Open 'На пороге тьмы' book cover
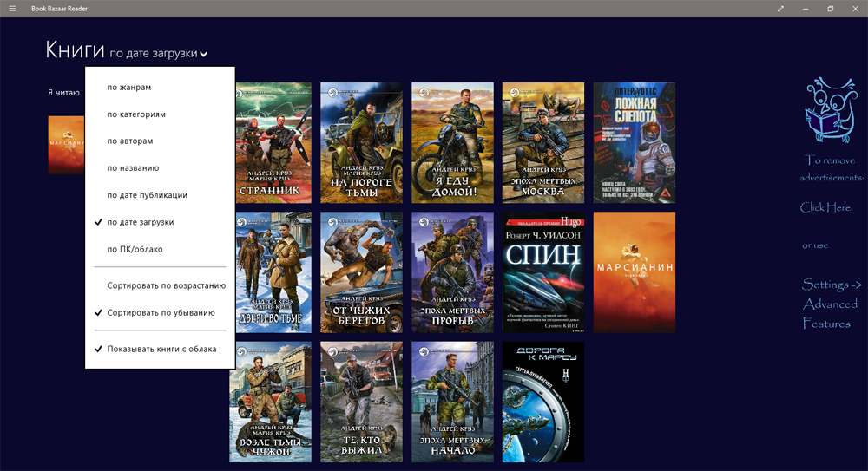The height and width of the screenshot is (471, 868). tap(361, 143)
